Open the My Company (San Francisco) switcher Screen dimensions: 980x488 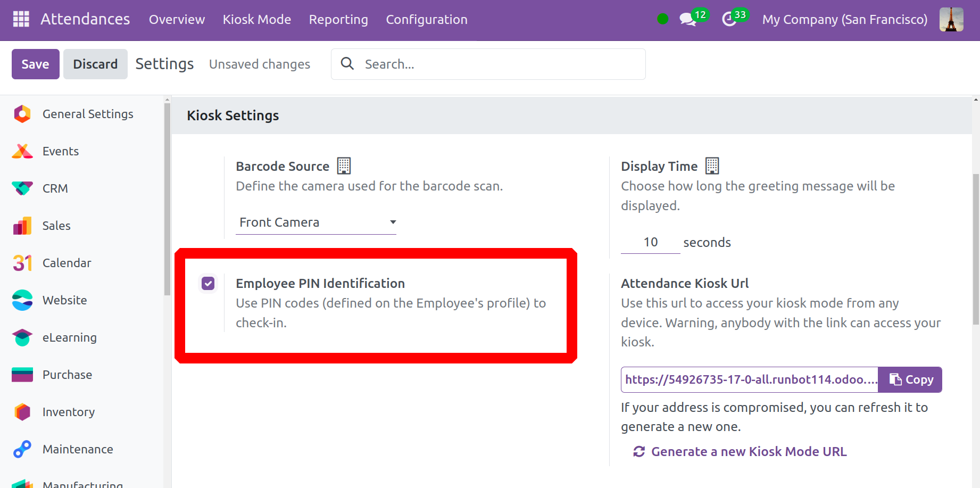(844, 20)
